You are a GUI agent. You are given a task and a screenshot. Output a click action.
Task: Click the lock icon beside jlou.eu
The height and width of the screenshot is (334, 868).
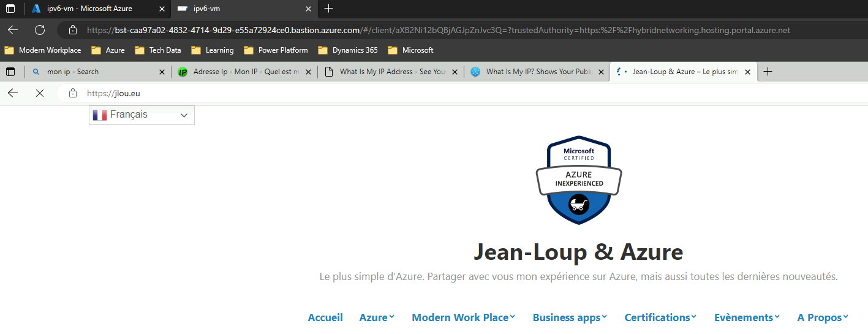click(x=73, y=93)
